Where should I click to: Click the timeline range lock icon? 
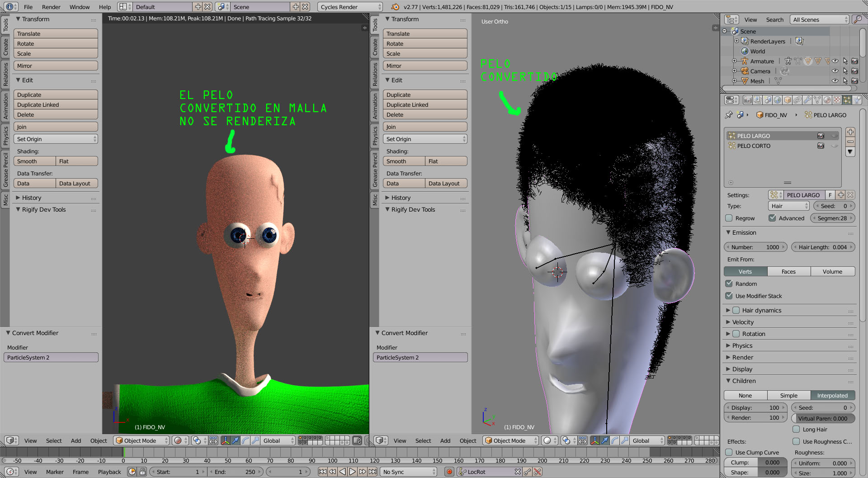142,472
